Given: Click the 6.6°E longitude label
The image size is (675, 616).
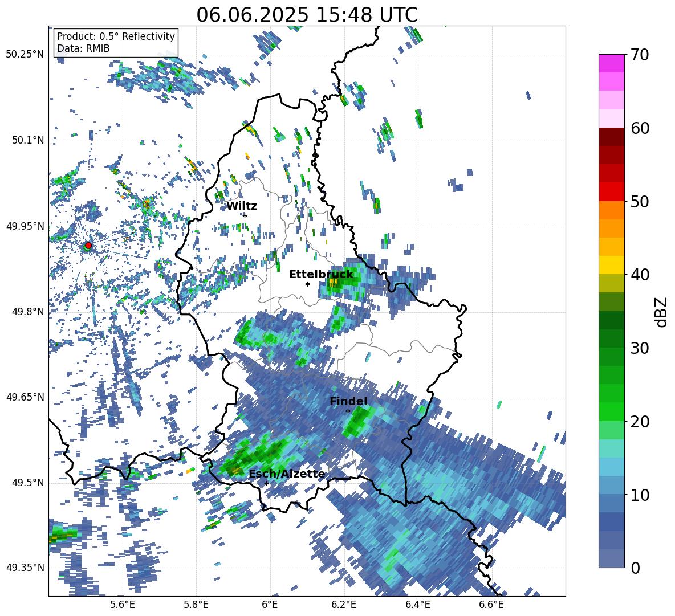Looking at the screenshot, I should 491,605.
